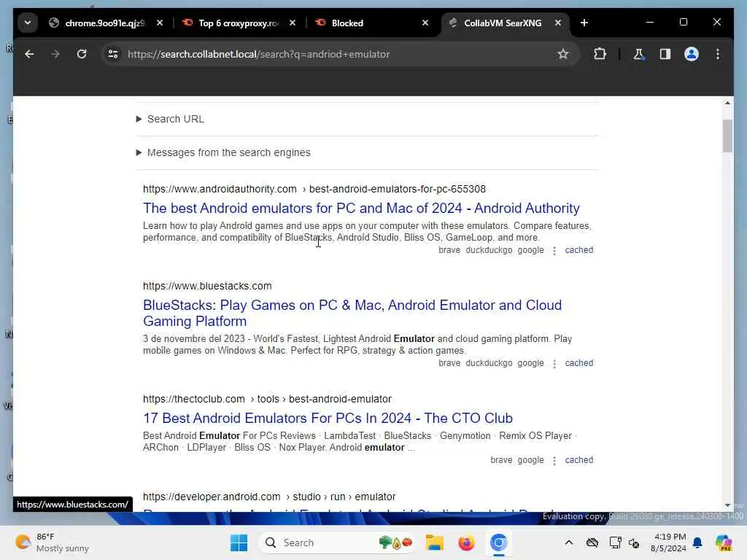Show hidden system tray icons chevron
This screenshot has width=747, height=560.
click(x=569, y=542)
